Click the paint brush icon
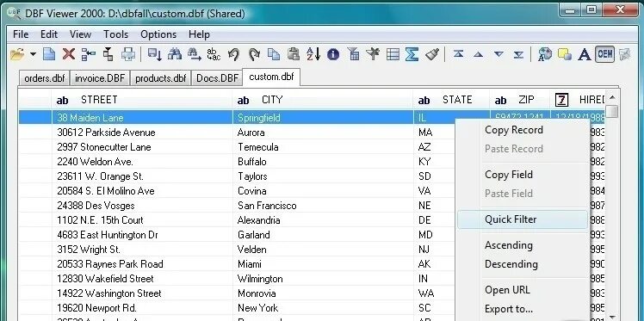This screenshot has width=644, height=321. coord(432,54)
